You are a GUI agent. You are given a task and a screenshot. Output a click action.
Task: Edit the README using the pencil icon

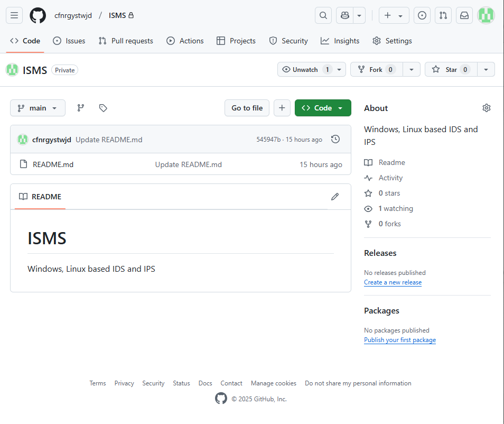click(335, 196)
